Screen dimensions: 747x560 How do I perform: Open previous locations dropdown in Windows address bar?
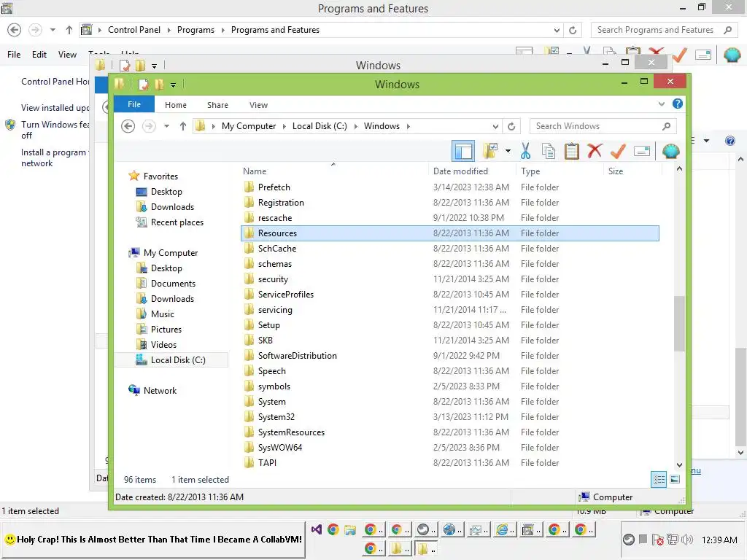pyautogui.click(x=495, y=126)
